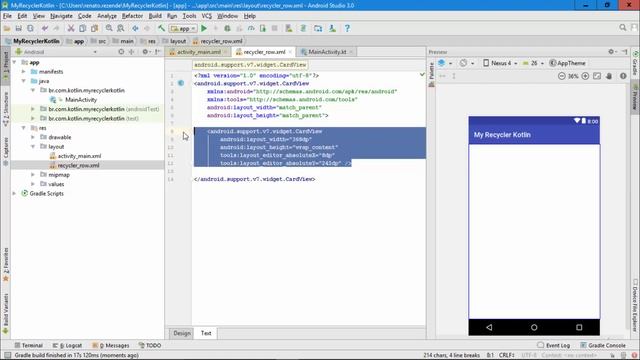Screen dimensions: 640x360
Task: Click the Replace icon in toolbar
Action: 120,28
